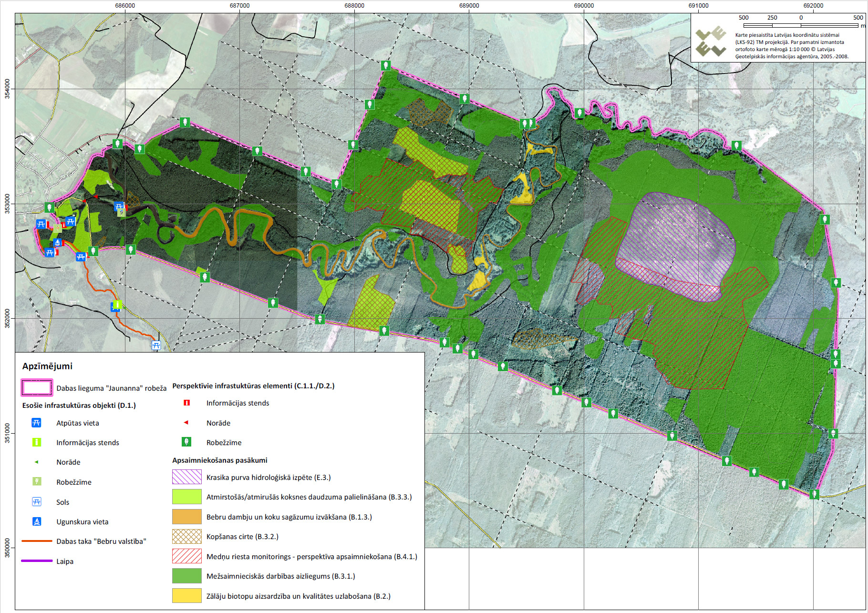Image resolution: width=868 pixels, height=613 pixels.
Task: Select the red perspective Informācijas stends legend icon
Action: click(x=186, y=403)
